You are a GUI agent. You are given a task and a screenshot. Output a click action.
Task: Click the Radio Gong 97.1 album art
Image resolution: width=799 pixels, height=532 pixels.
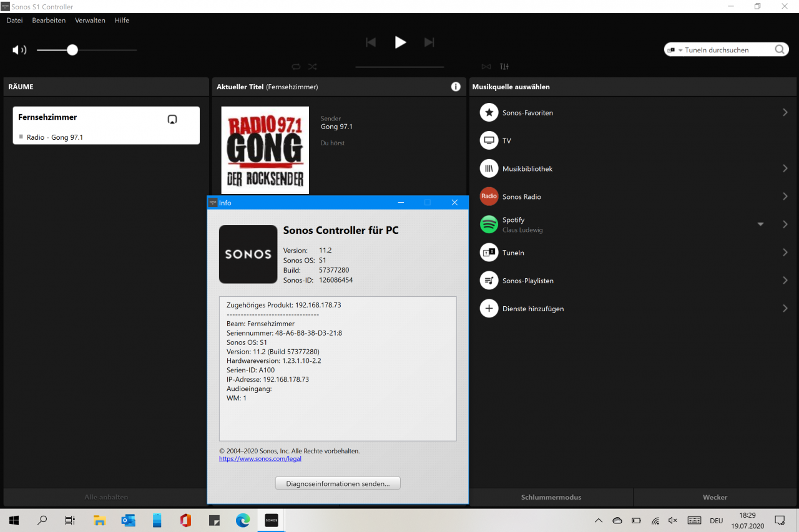pyautogui.click(x=265, y=150)
